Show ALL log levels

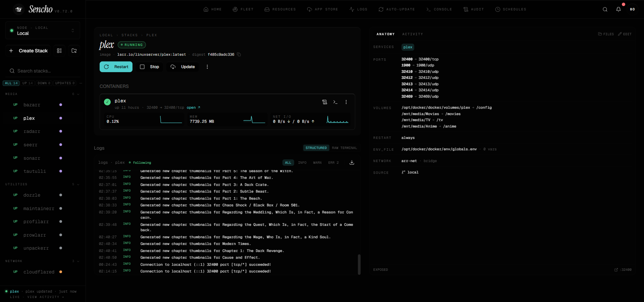click(288, 163)
